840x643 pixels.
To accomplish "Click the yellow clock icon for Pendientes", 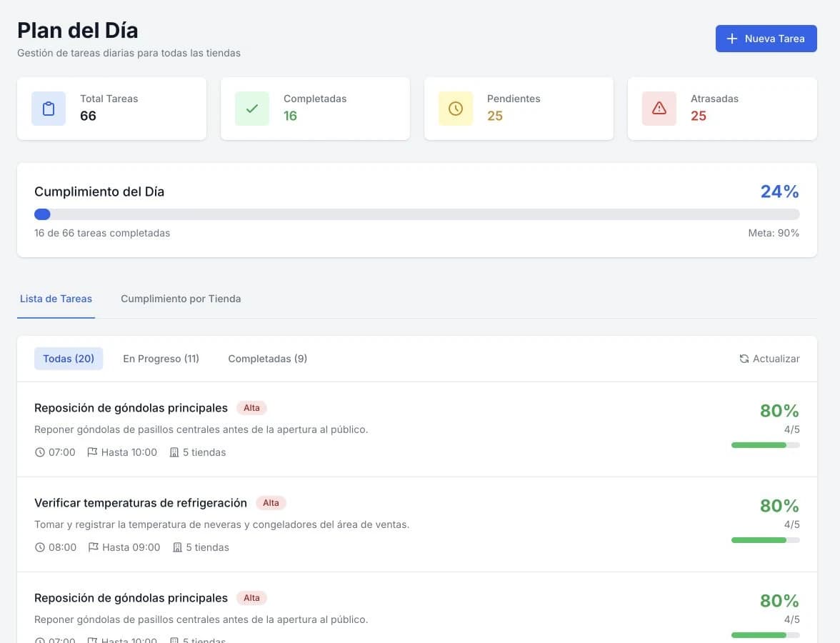I will point(456,109).
